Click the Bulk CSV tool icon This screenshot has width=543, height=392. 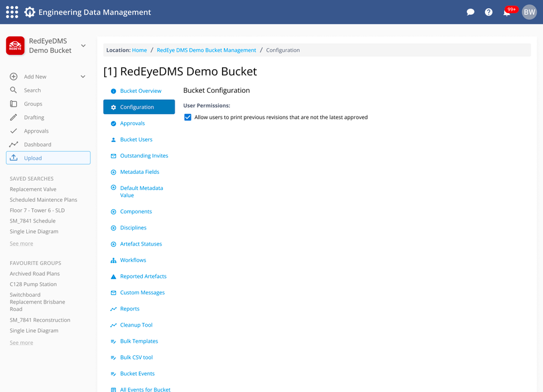(113, 358)
